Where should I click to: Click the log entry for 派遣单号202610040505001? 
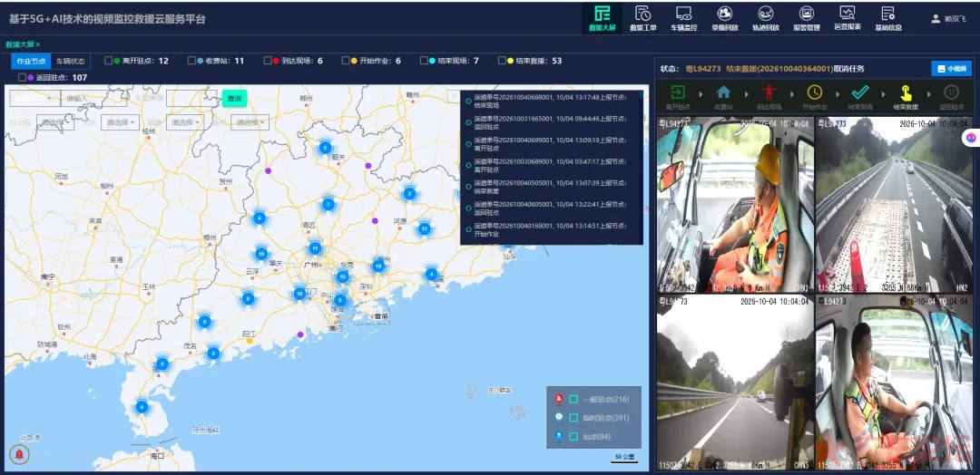pyautogui.click(x=551, y=187)
